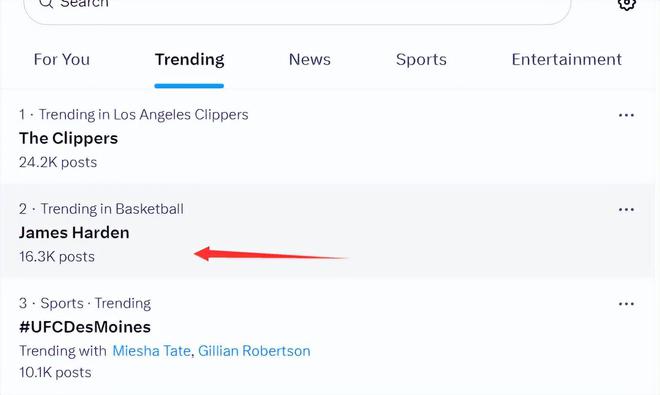
Task: Click the search magnifier icon
Action: (45, 3)
